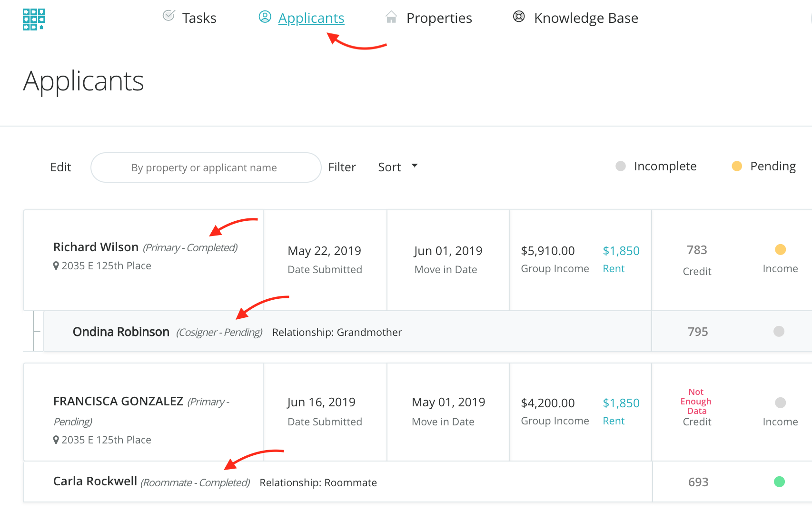Click the Knowledge Base lifebuoy icon
This screenshot has height=511, width=812.
518,17
